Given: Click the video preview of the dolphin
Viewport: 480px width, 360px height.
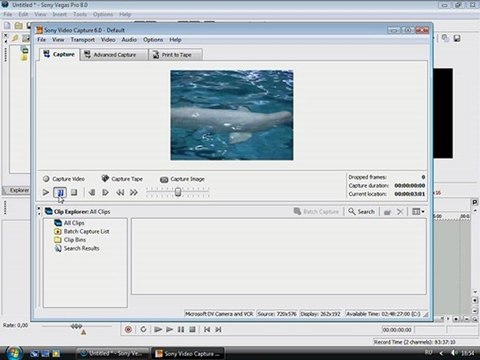Looking at the screenshot, I should (232, 115).
